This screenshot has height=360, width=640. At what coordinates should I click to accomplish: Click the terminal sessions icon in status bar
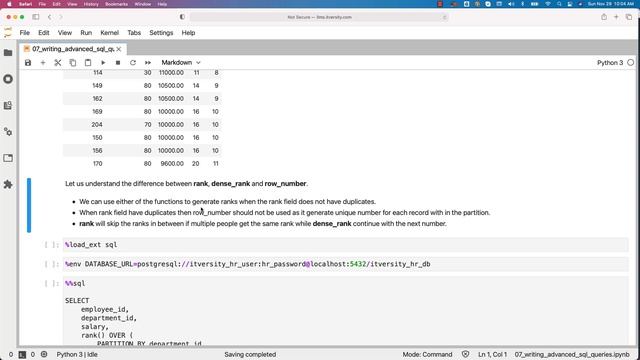click(x=22, y=355)
